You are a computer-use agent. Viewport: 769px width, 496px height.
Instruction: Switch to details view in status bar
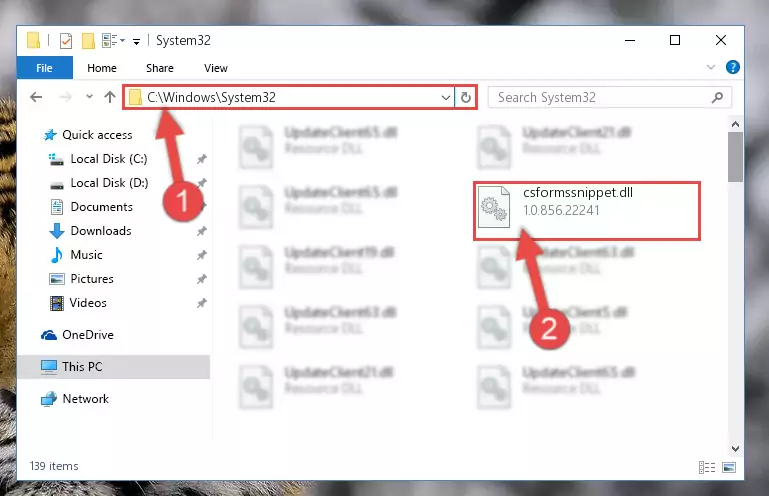pyautogui.click(x=707, y=467)
